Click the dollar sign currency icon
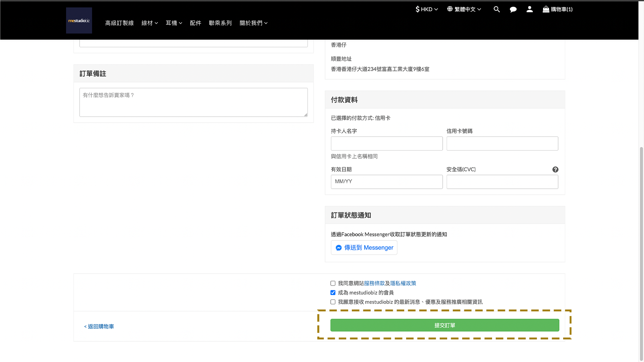This screenshot has height=362, width=644. pos(418,9)
